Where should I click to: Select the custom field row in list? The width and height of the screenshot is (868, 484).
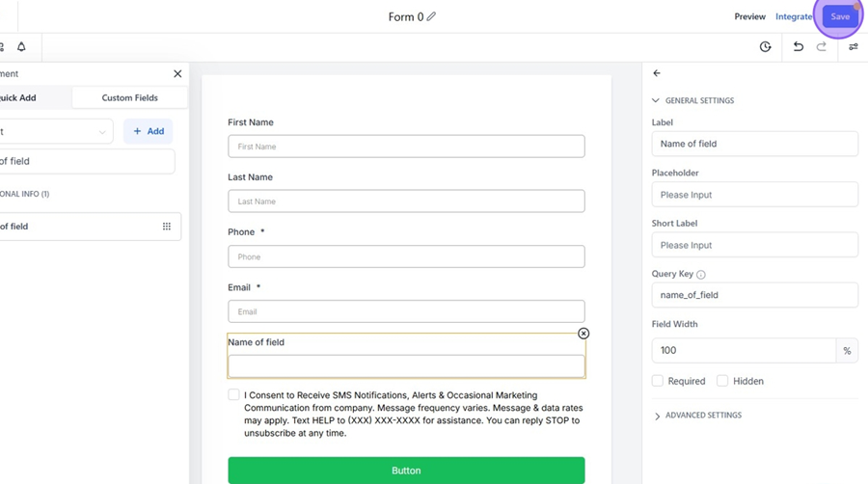(x=90, y=227)
